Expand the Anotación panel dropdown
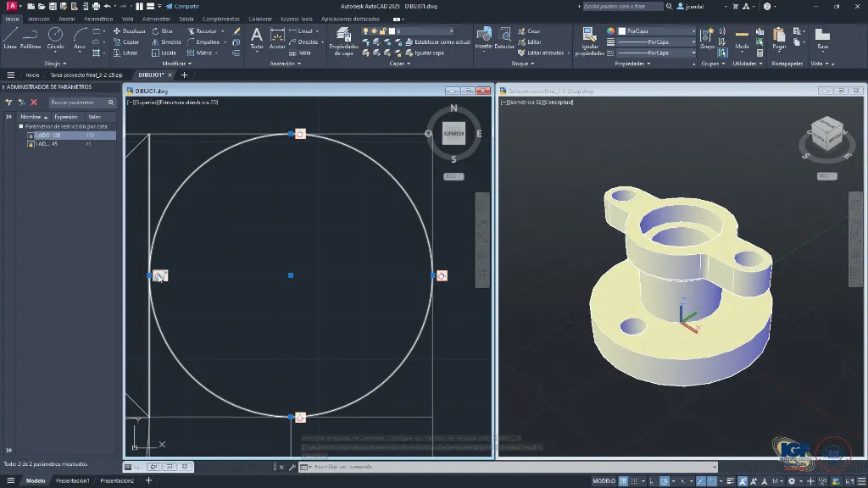868x488 pixels. click(x=285, y=64)
